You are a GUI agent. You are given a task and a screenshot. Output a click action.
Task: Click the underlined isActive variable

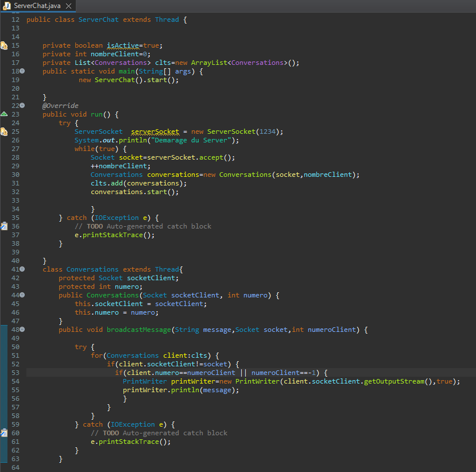pyautogui.click(x=123, y=45)
